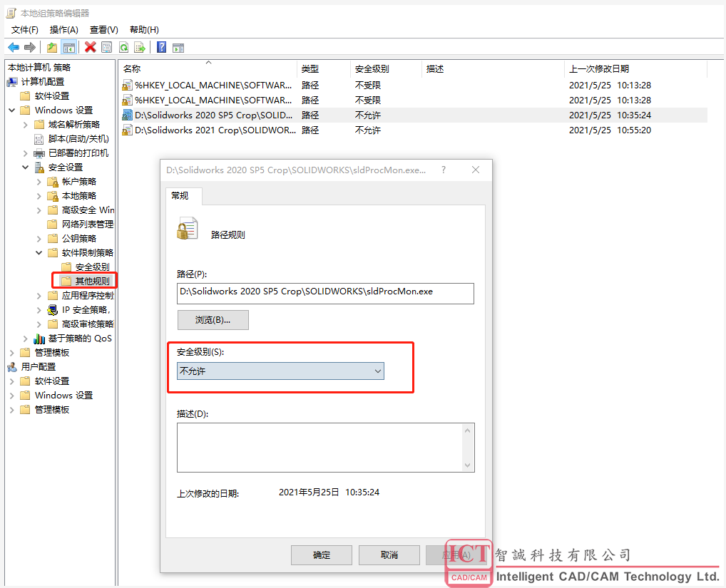
Task: Click inside the 描述(D) text area
Action: 319,448
